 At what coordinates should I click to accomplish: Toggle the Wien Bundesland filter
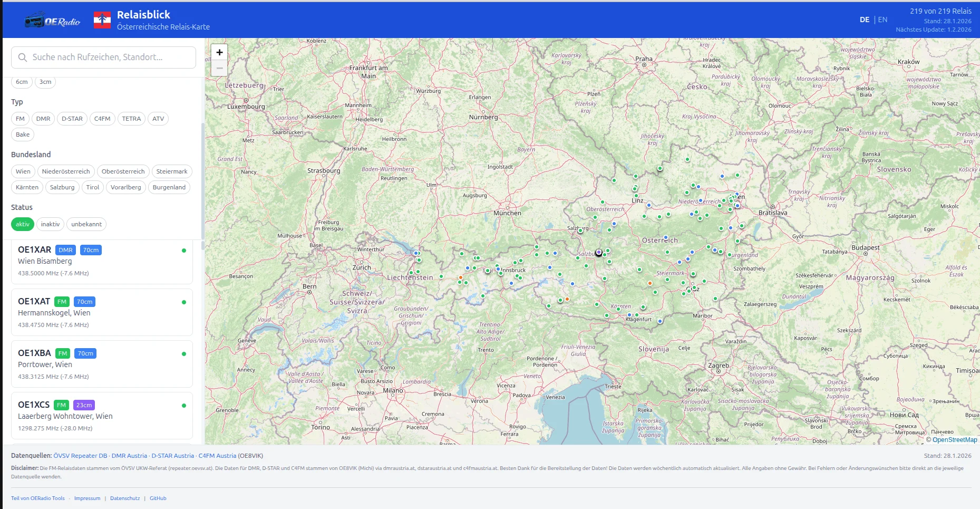(x=23, y=171)
